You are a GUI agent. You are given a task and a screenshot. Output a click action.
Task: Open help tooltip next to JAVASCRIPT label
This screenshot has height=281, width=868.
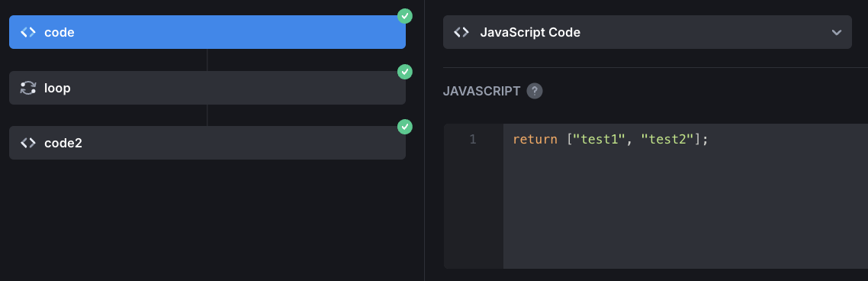534,91
